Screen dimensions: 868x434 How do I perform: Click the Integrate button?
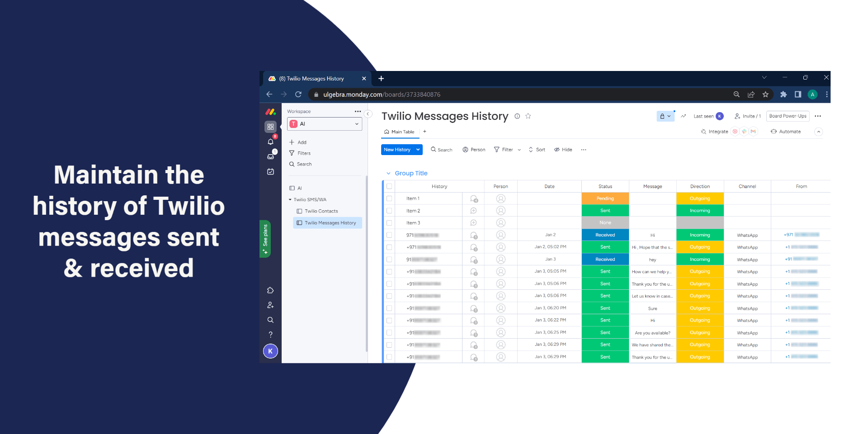tap(715, 132)
